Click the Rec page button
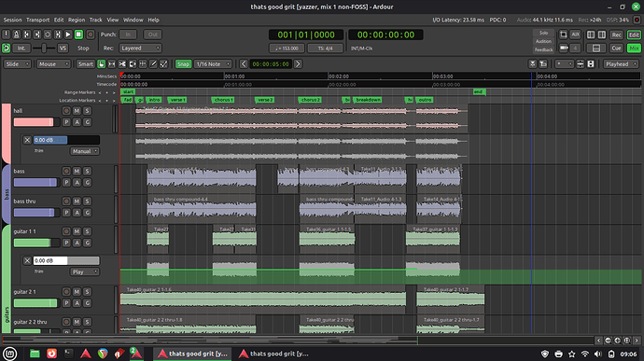 click(x=617, y=35)
